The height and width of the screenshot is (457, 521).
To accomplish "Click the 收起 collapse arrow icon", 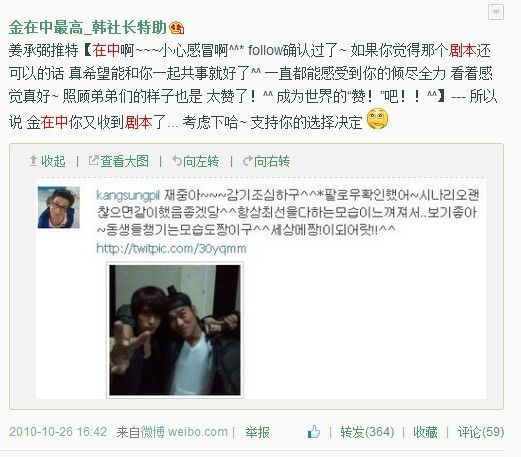I will click(x=33, y=161).
